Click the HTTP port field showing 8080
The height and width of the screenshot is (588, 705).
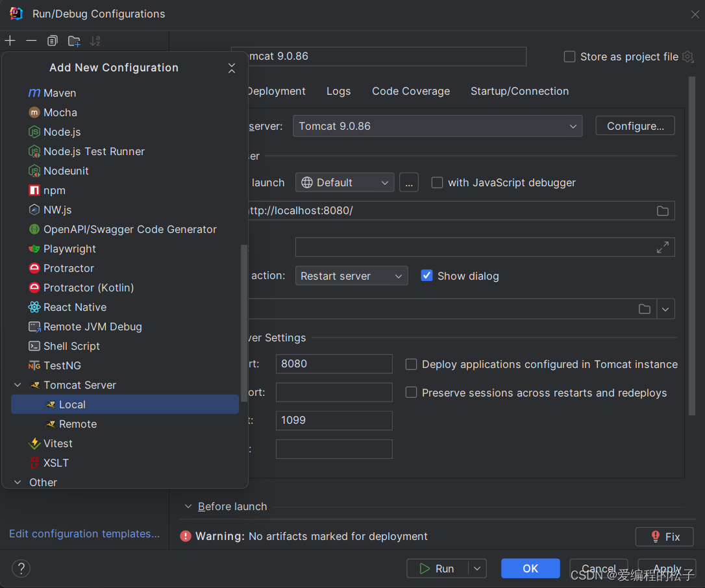[x=334, y=363]
